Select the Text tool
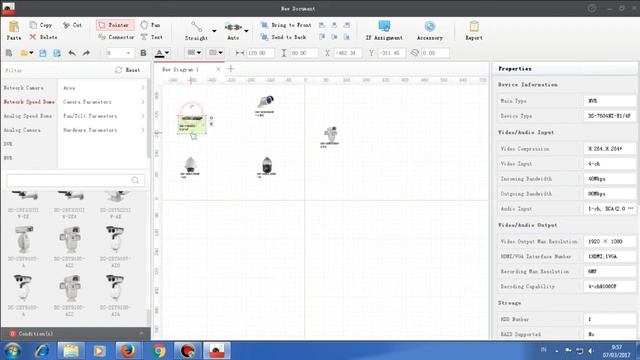This screenshot has height=360, width=640. pos(151,37)
